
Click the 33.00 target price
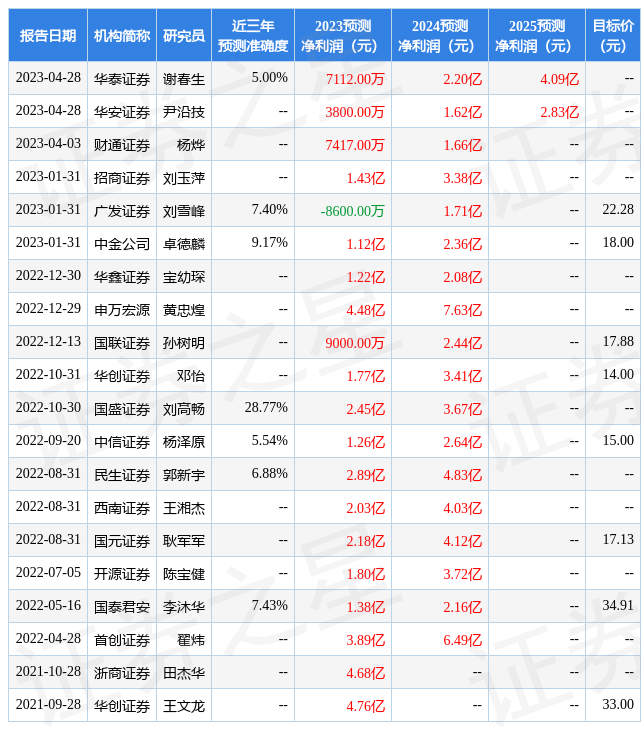[618, 705]
